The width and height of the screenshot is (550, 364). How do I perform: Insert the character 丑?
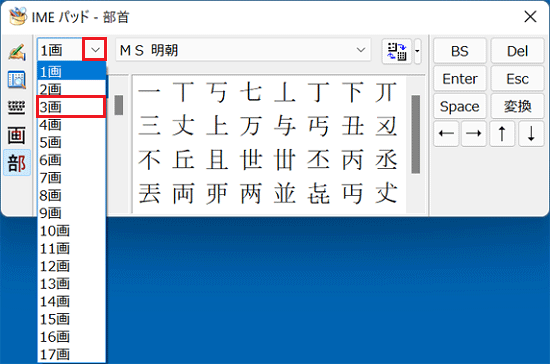click(x=352, y=126)
